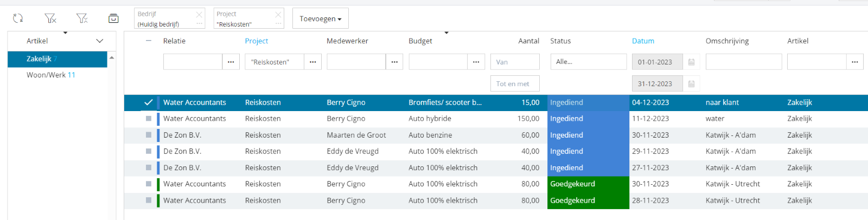Uncheck the selected Bromfiets/scooter row
Viewport: 868px width, 220px height.
[x=148, y=102]
